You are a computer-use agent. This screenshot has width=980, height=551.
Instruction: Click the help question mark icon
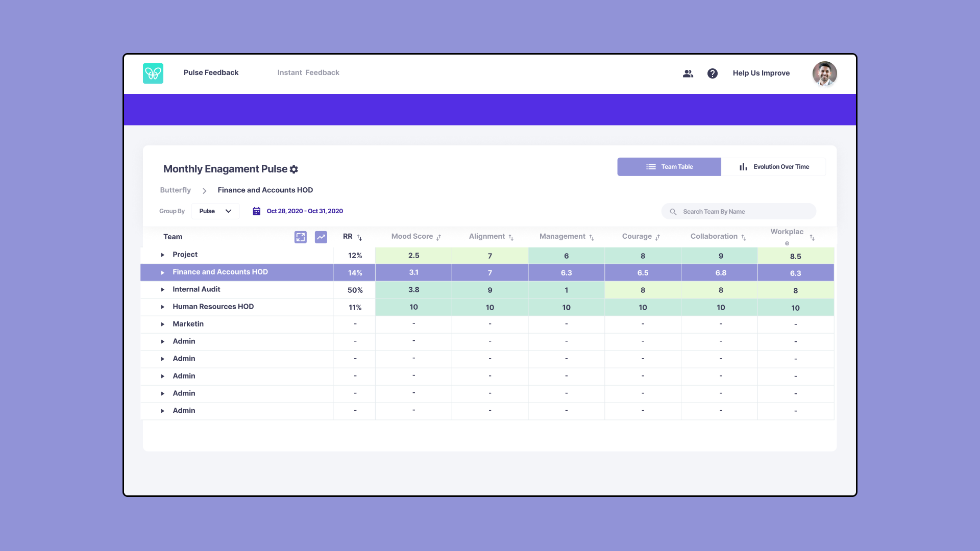712,73
